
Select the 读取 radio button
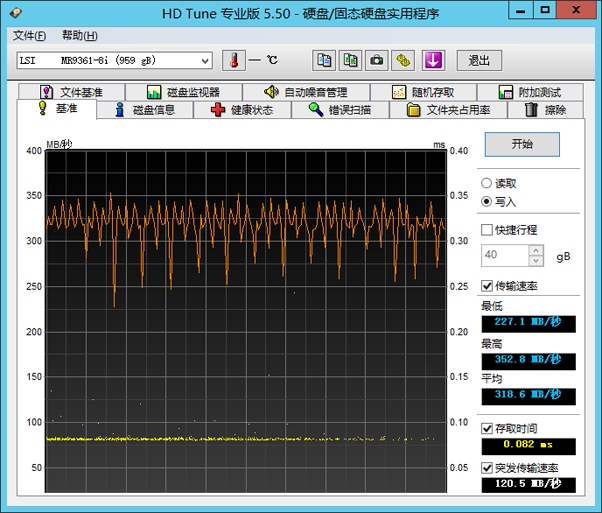486,183
